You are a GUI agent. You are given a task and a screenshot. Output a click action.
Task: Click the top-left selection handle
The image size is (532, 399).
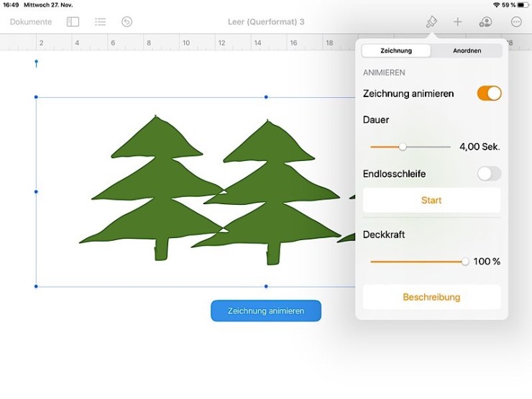36,97
